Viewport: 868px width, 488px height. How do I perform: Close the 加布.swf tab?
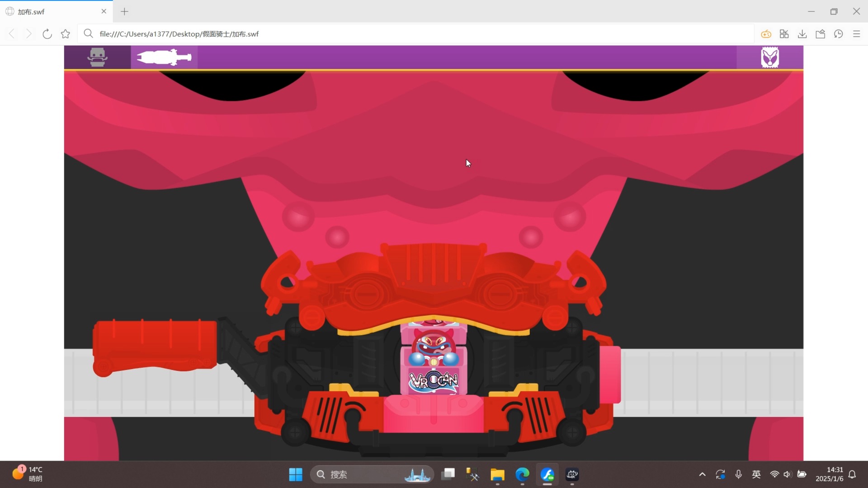(x=104, y=11)
